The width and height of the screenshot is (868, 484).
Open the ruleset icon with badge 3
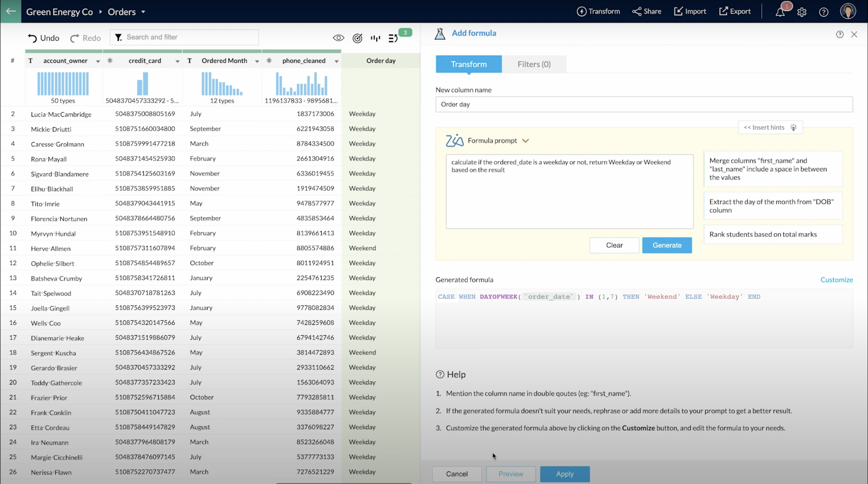click(x=393, y=38)
